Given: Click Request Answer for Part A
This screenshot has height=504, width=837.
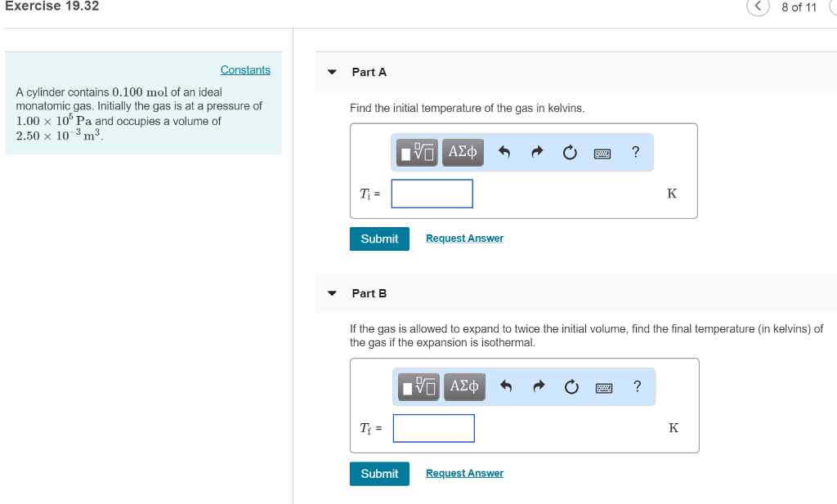Looking at the screenshot, I should coord(464,238).
